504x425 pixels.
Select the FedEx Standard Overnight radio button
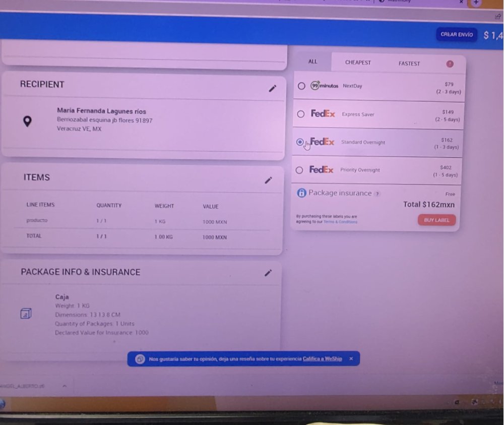click(x=300, y=142)
